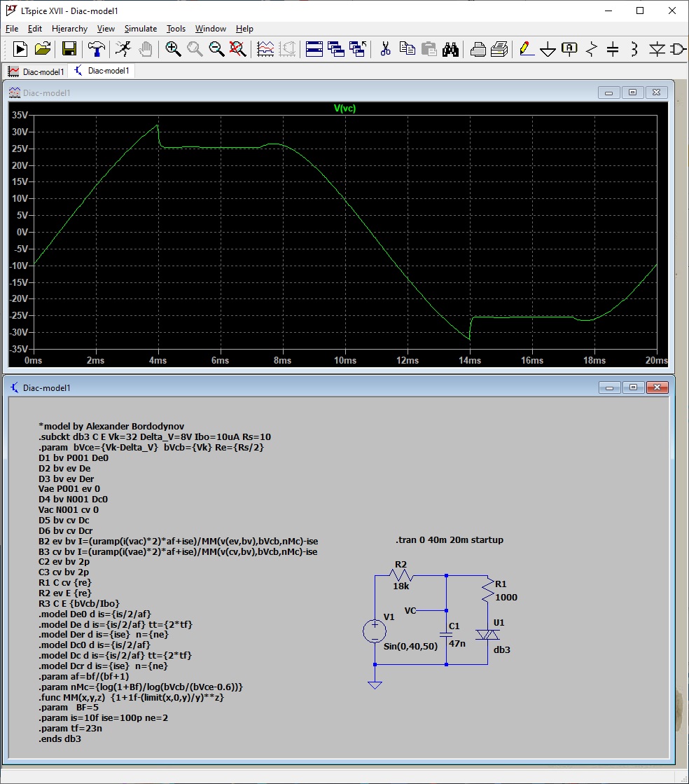Select the Label Net tool
689x784 pixels.
(x=569, y=49)
